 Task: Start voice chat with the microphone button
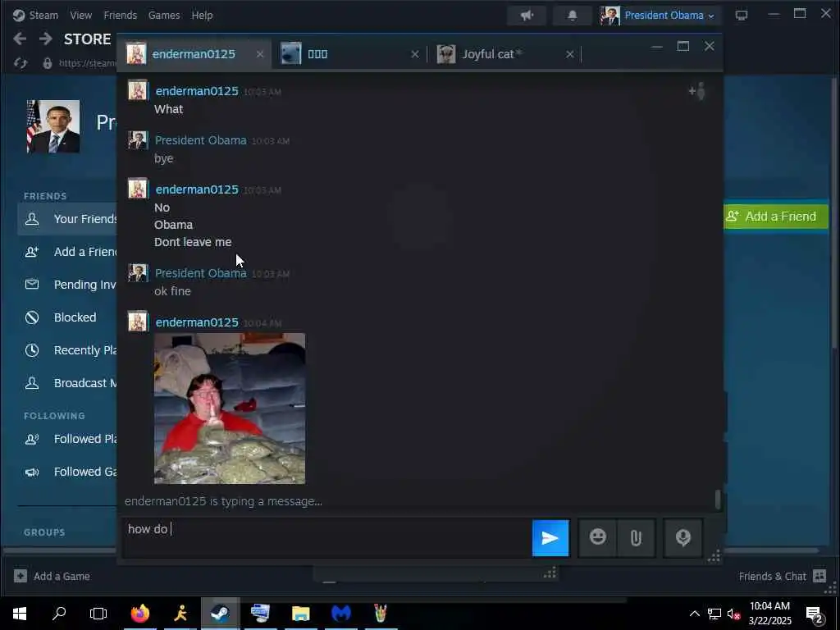[682, 537]
